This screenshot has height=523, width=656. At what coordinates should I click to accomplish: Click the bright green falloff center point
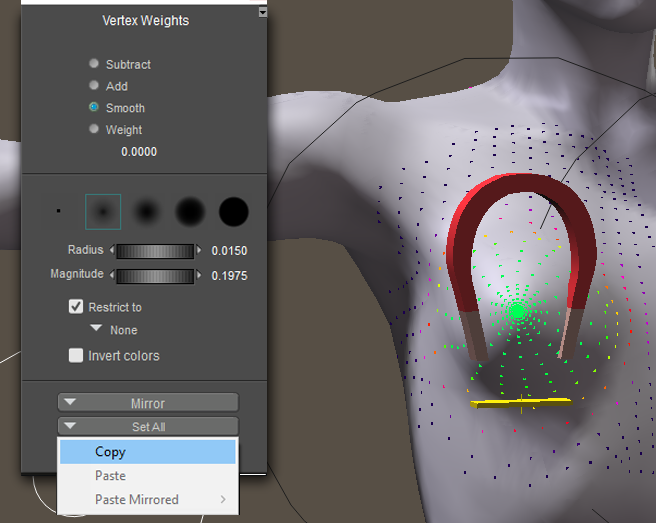[517, 312]
